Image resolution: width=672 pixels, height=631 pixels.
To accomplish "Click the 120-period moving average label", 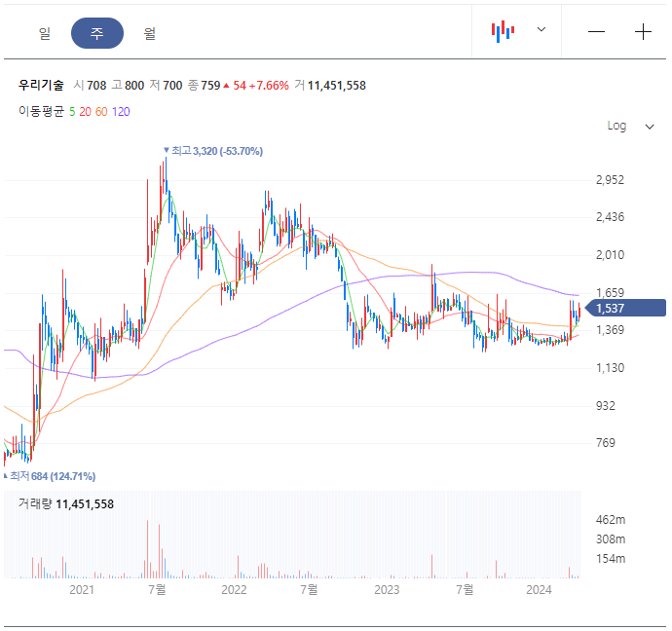I will click(121, 112).
